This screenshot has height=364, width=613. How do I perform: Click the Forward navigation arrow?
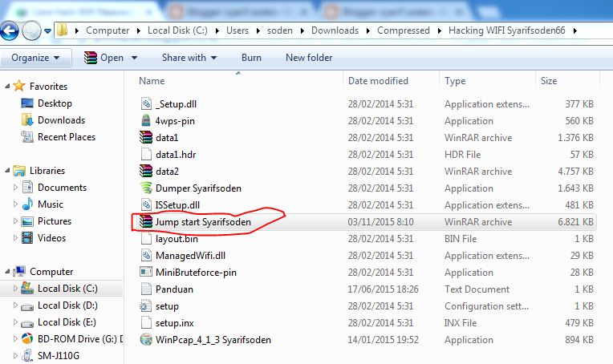31,30
